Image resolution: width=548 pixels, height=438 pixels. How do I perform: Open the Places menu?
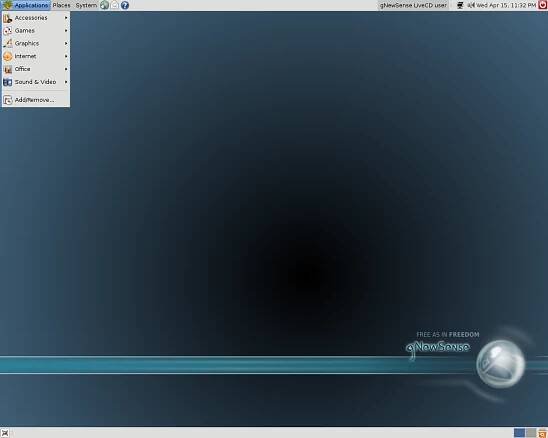click(x=62, y=5)
